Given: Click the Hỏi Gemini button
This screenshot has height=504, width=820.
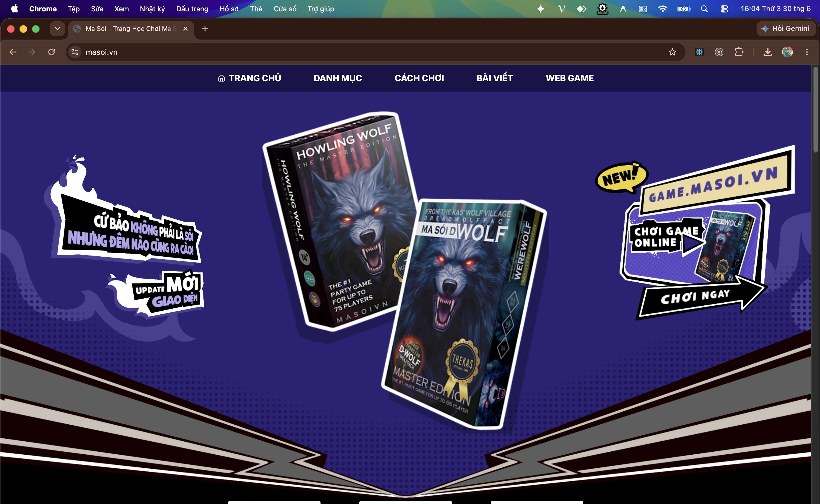Looking at the screenshot, I should 786,29.
